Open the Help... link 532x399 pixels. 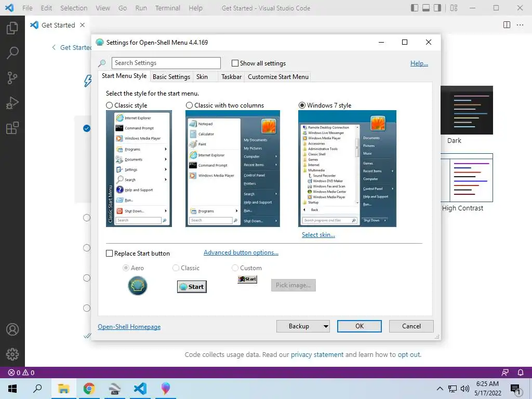click(419, 63)
